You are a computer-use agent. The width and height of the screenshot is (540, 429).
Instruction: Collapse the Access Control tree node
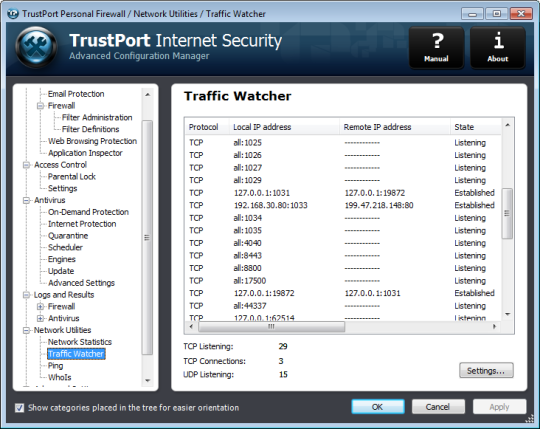pos(26,165)
